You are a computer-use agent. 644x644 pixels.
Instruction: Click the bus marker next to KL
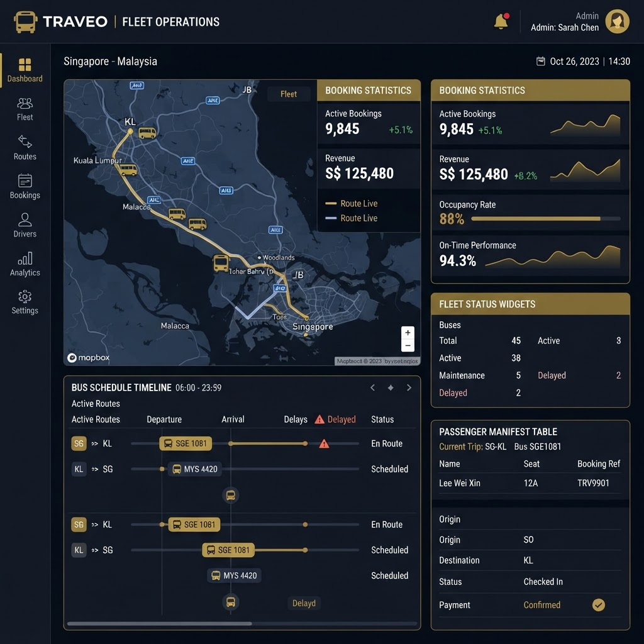(x=147, y=133)
